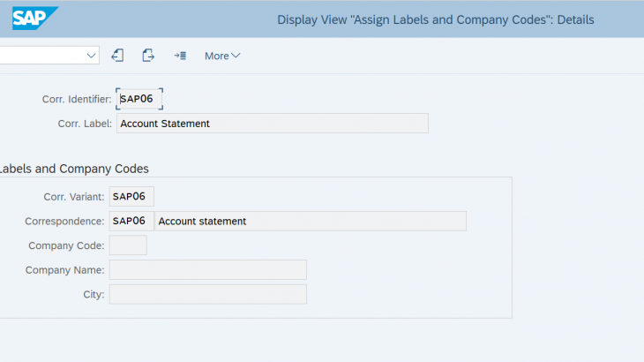This screenshot has height=362, width=644.
Task: Click the empty Company Code field
Action: coord(128,245)
